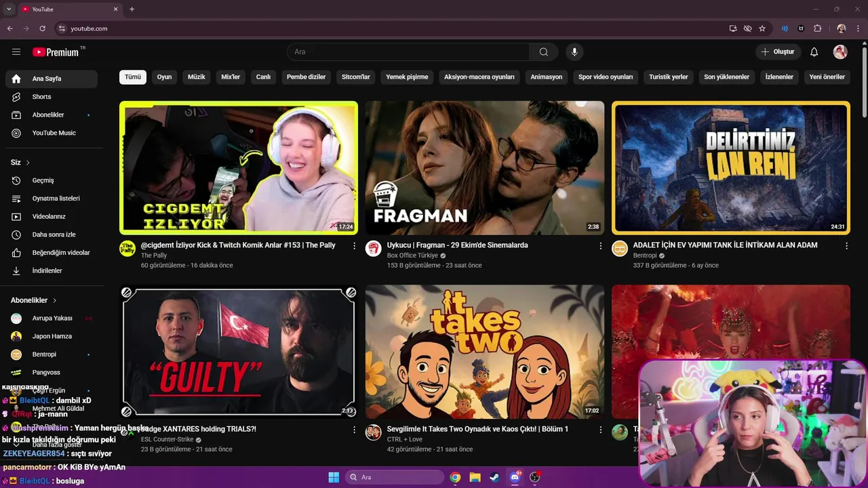
Task: Open Windows Start menu
Action: 334,477
